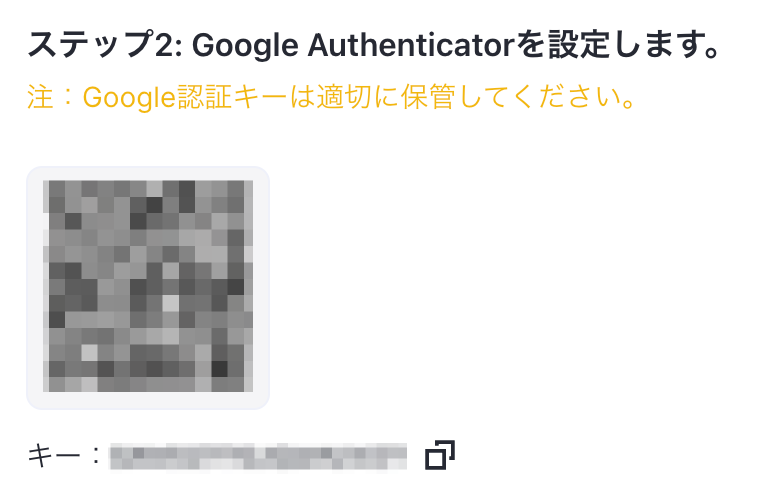Select the blurred QR code image

tap(148, 286)
